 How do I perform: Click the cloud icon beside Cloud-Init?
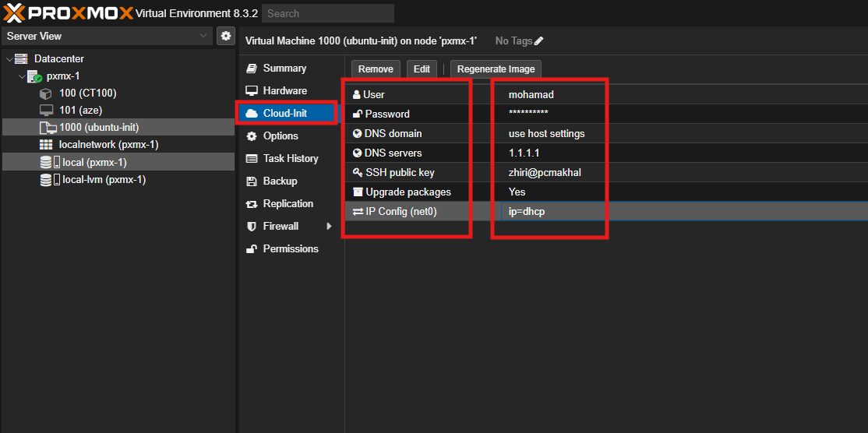coord(252,114)
